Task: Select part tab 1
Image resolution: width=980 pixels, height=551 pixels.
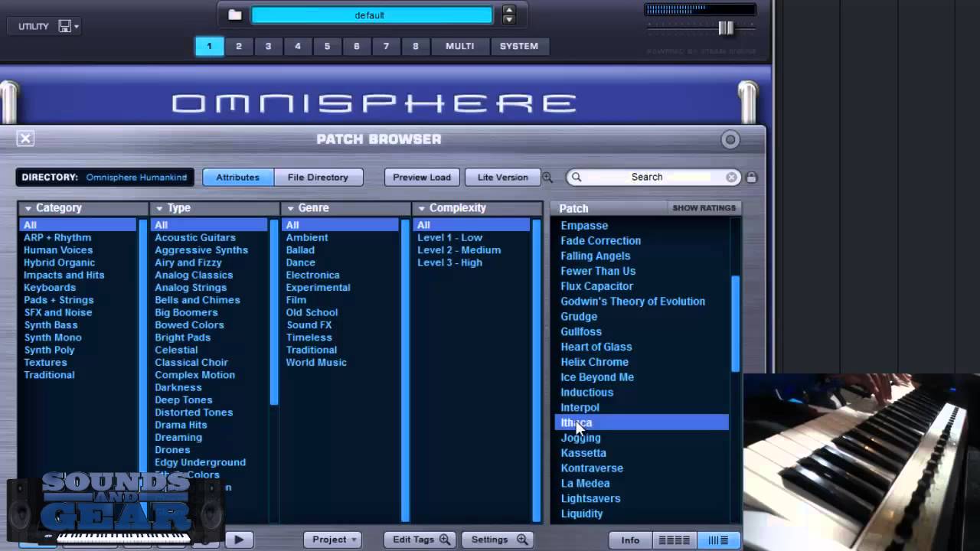Action: pos(209,46)
